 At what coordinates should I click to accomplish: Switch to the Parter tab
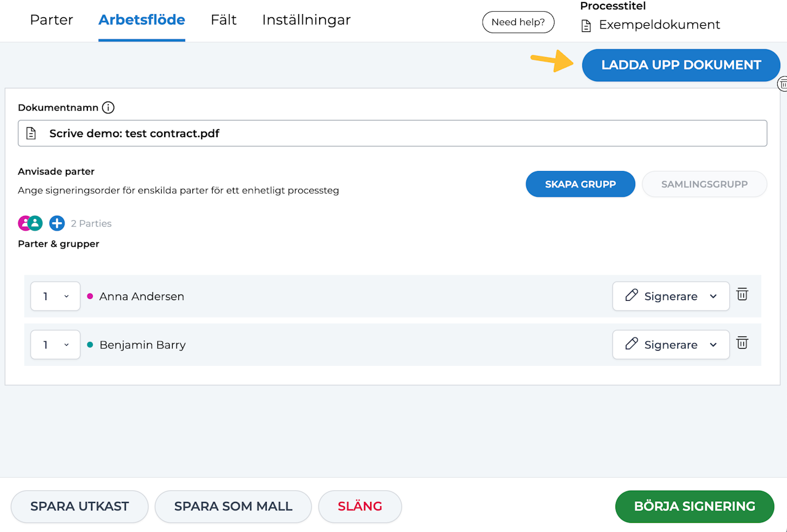pos(52,20)
